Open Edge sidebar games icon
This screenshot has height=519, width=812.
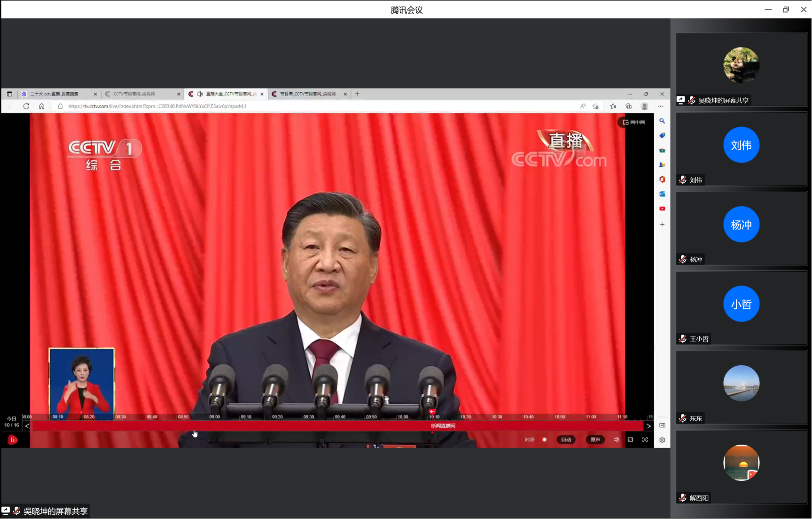[x=662, y=165]
